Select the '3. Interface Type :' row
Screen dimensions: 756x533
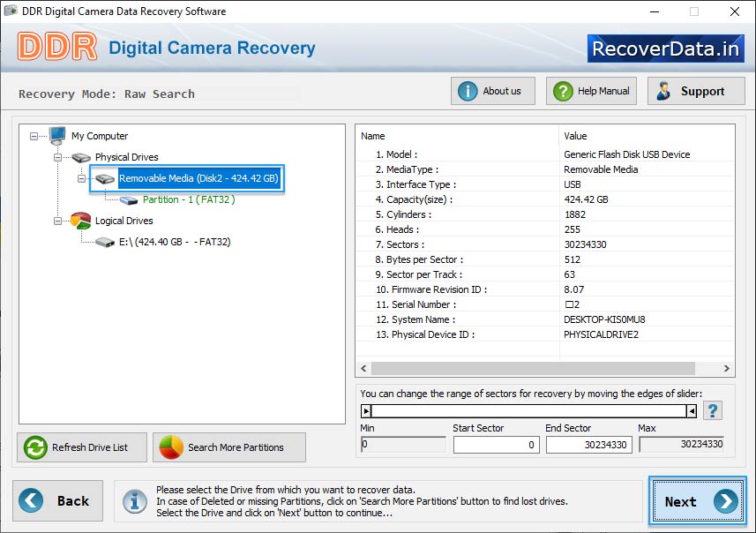[545, 184]
